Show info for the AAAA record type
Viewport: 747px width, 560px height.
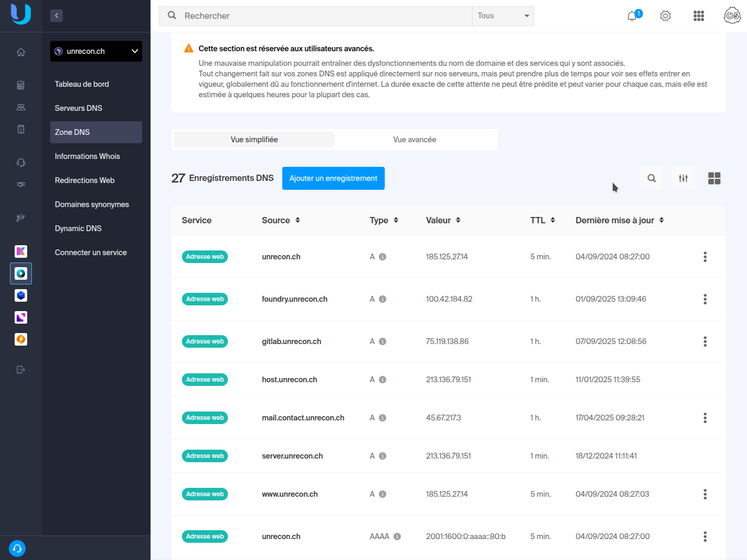[397, 536]
